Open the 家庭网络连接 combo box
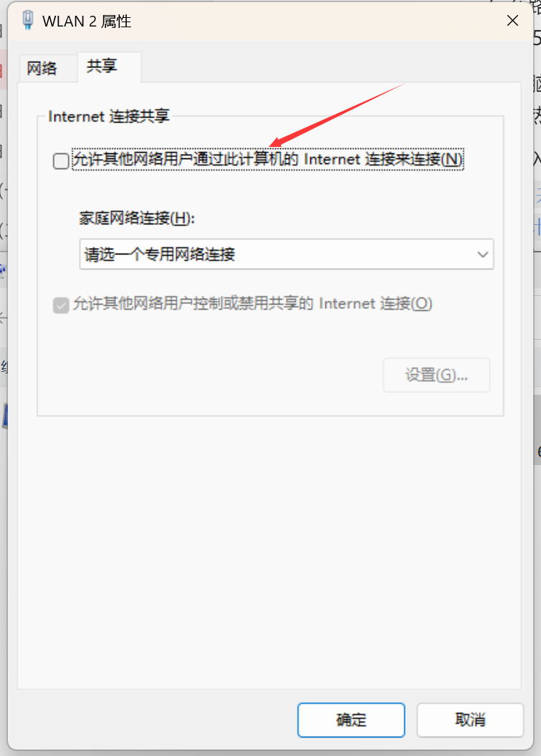 tap(287, 254)
